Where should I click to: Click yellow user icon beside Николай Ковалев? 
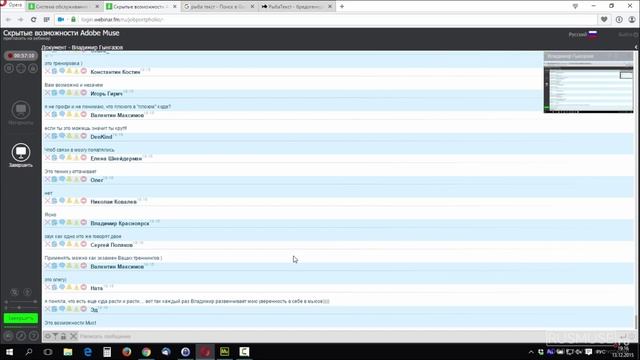tap(69, 201)
